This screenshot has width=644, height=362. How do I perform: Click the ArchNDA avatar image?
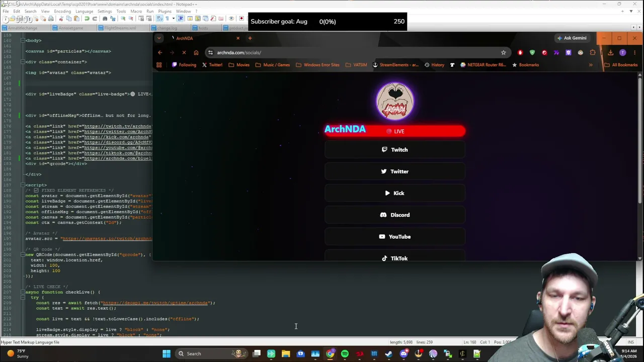[x=395, y=101]
